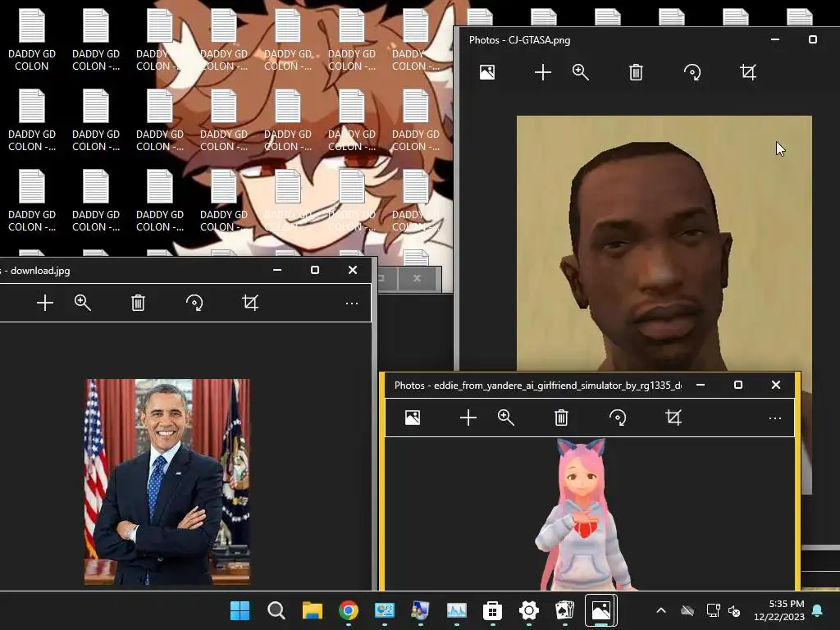
Task: Maximize the eddie_from_yandere Photos window
Action: coord(738,385)
